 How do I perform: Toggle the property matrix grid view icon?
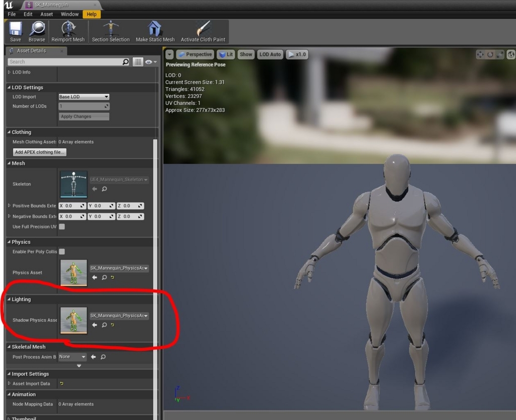[138, 62]
